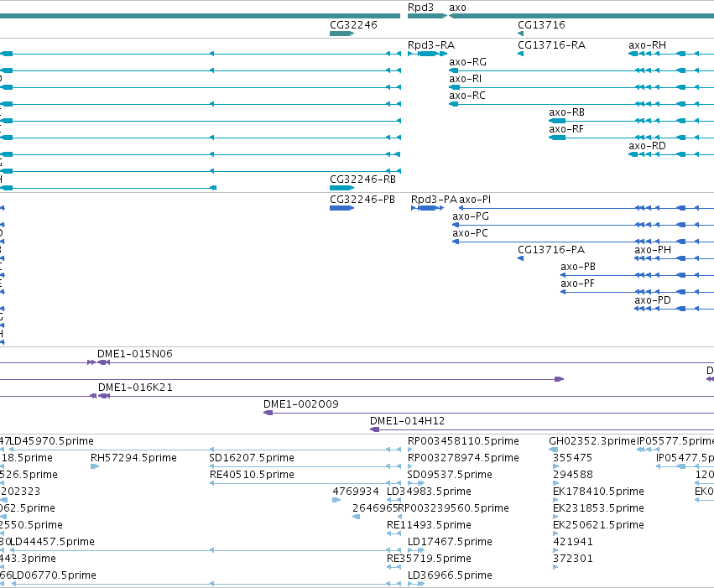Click the teal Rpd3 gene arrow glyph
The width and height of the screenshot is (714, 588).
pos(427,16)
